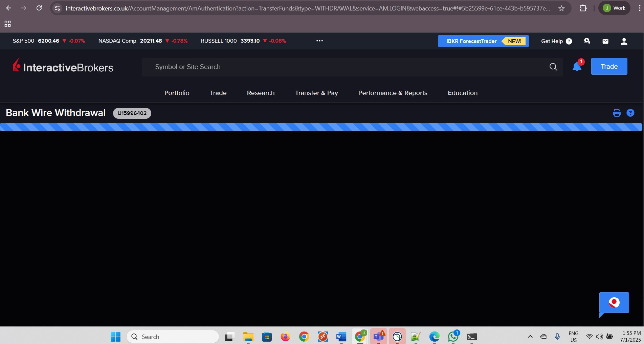Open the Trade menu in the navigation
644x344 pixels.
pos(218,93)
